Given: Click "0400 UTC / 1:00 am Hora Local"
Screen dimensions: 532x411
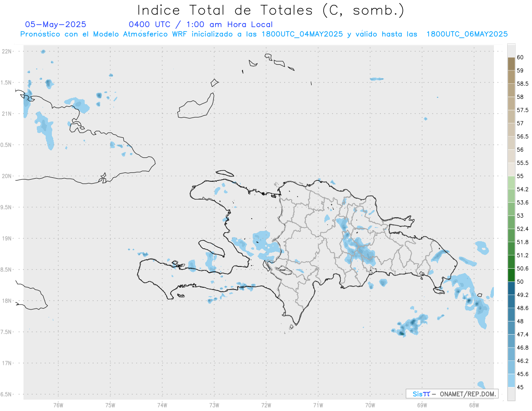Looking at the screenshot, I should pos(200,24).
